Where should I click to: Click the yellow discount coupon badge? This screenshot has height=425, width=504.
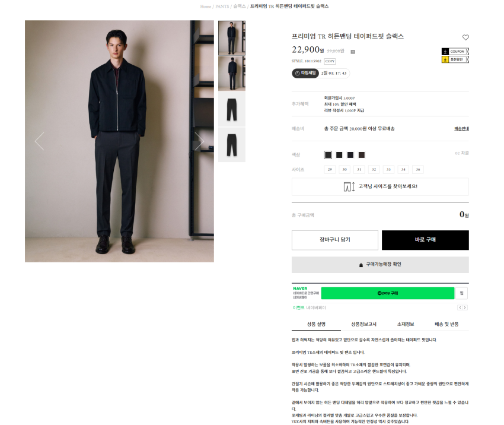(x=455, y=59)
